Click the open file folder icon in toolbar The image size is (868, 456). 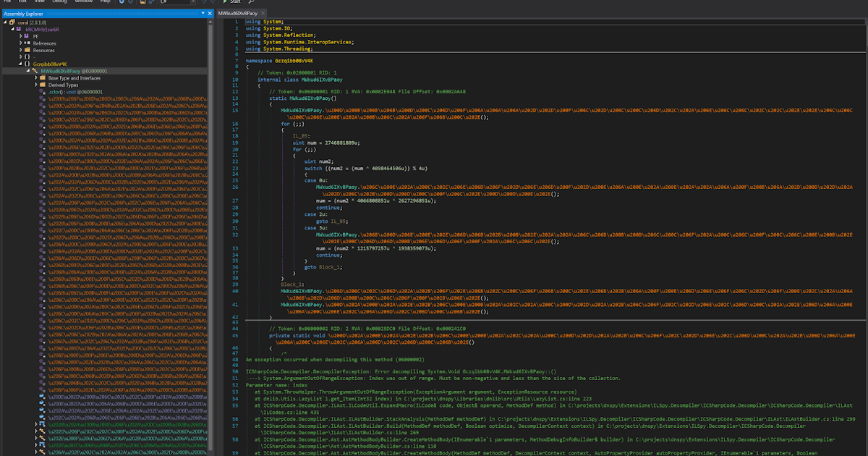click(x=142, y=2)
